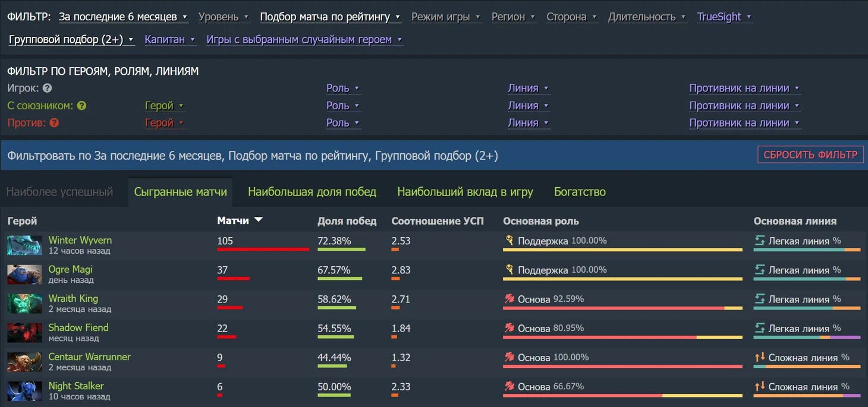The image size is (868, 407).
Task: Open the Сторона filter dropdown
Action: click(x=572, y=17)
